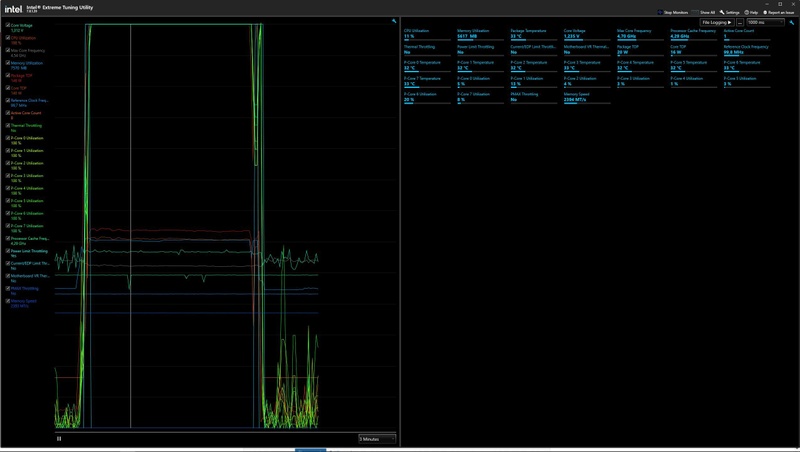Open the 3 Minutes time range dropdown
800x452 pixels.
[x=377, y=439]
